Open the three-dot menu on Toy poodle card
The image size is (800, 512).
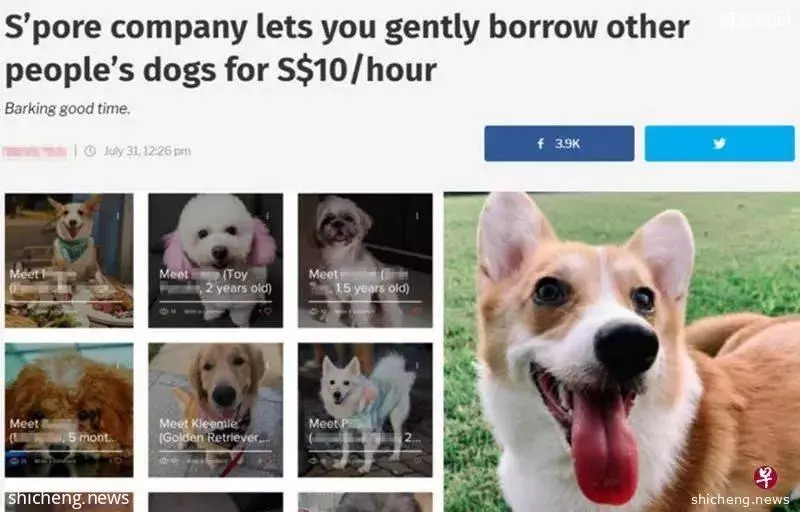point(266,216)
